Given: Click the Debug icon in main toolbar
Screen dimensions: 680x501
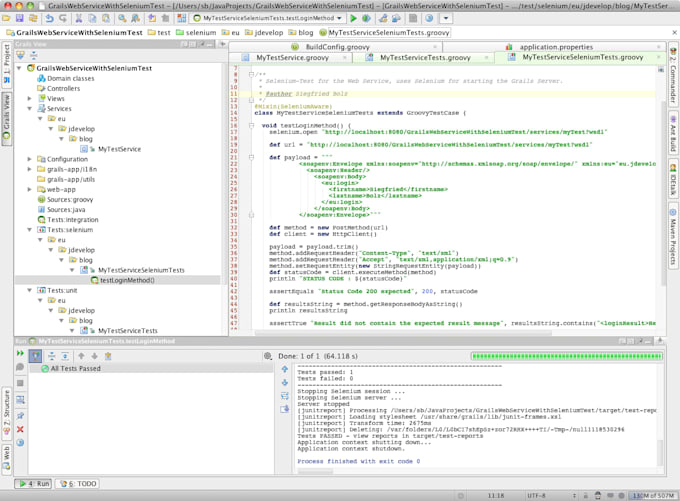Looking at the screenshot, I should [x=368, y=18].
